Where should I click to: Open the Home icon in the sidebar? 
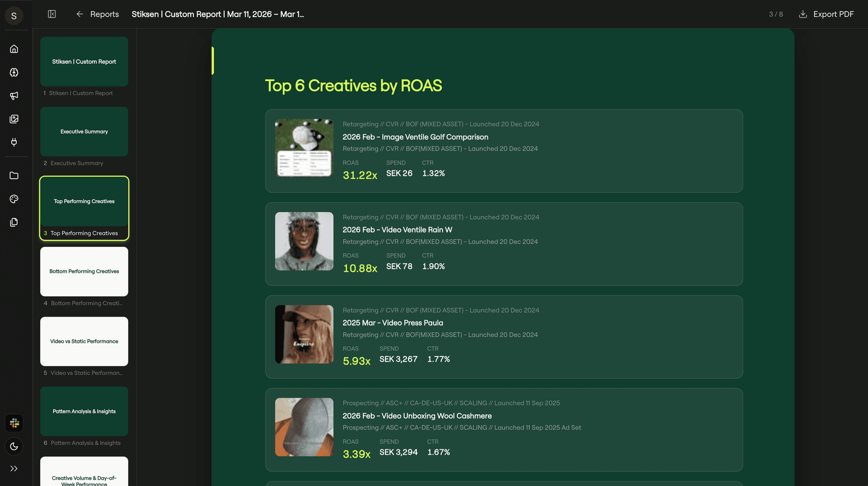coord(14,49)
